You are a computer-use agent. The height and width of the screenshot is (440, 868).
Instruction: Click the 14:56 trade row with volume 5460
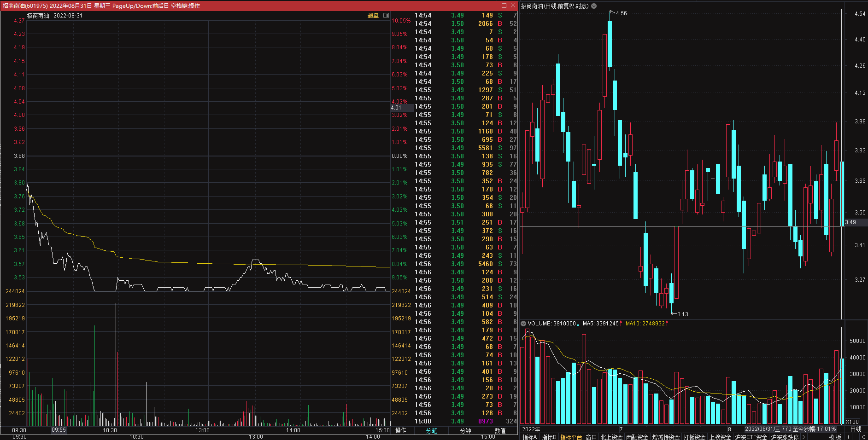[466, 264]
